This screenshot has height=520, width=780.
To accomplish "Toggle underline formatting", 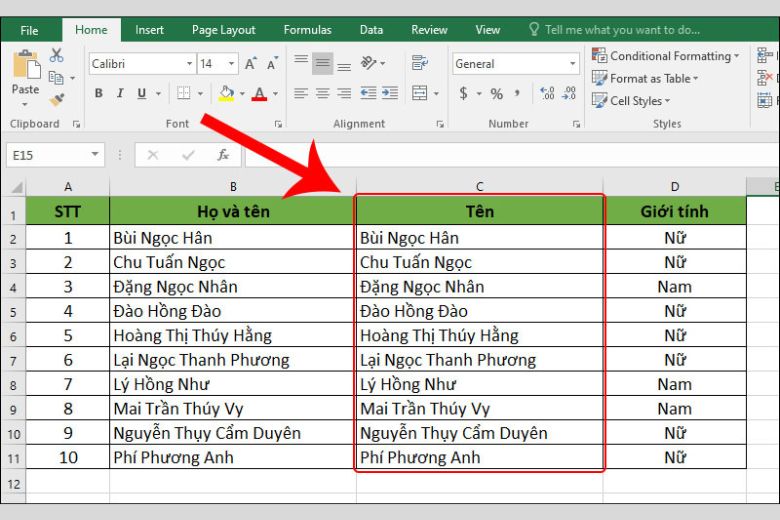I will pyautogui.click(x=142, y=93).
